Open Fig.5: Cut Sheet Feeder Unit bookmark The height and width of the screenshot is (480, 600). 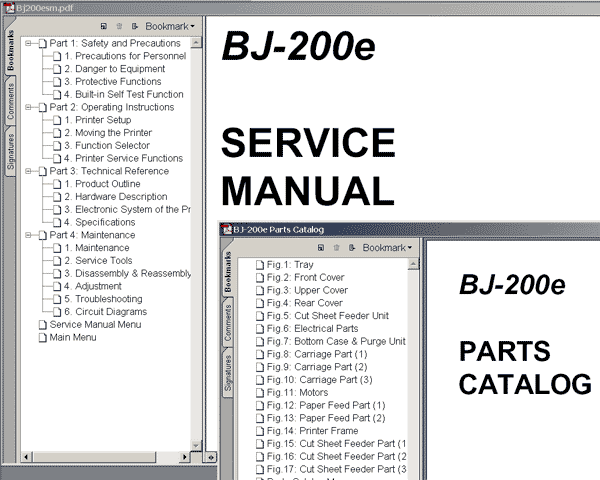click(x=328, y=316)
